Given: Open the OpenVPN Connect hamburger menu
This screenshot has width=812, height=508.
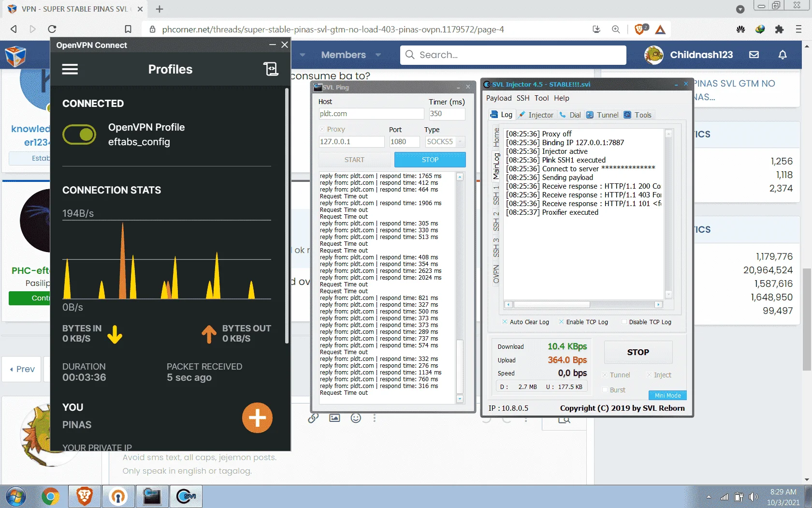Looking at the screenshot, I should [70, 69].
